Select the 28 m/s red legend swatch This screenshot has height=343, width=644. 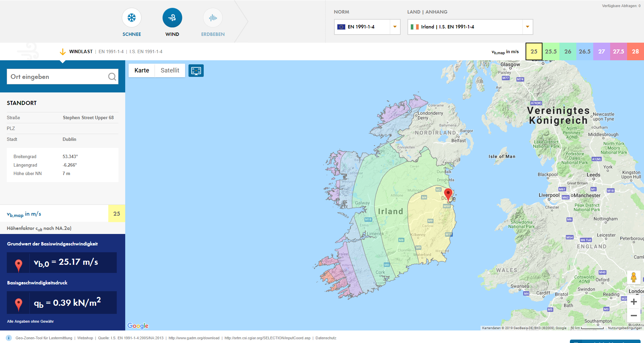tap(635, 51)
